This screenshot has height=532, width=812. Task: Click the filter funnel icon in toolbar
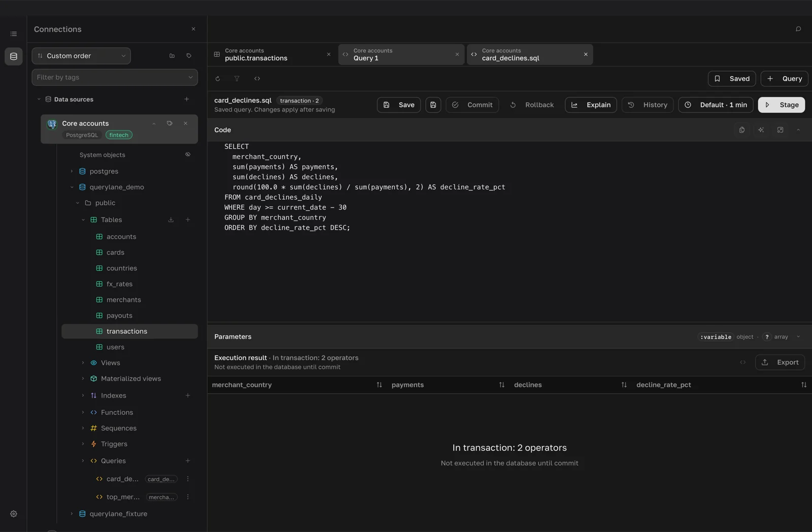237,79
